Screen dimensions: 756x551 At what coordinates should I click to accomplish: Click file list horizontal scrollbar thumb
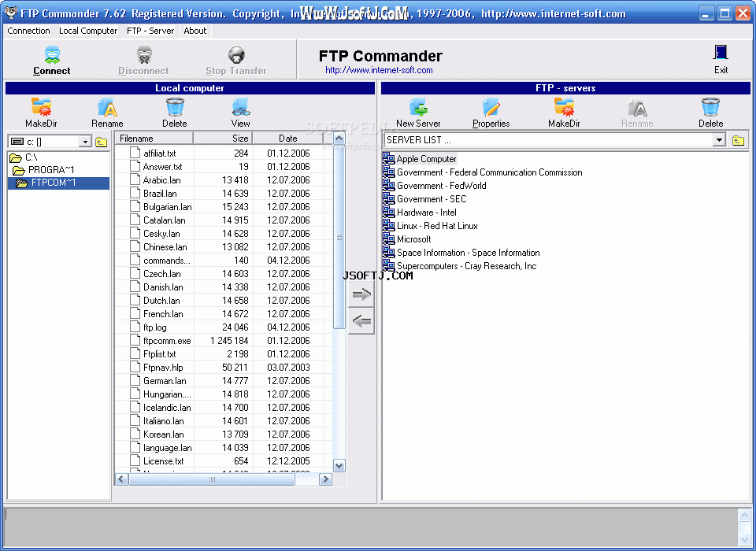click(212, 479)
